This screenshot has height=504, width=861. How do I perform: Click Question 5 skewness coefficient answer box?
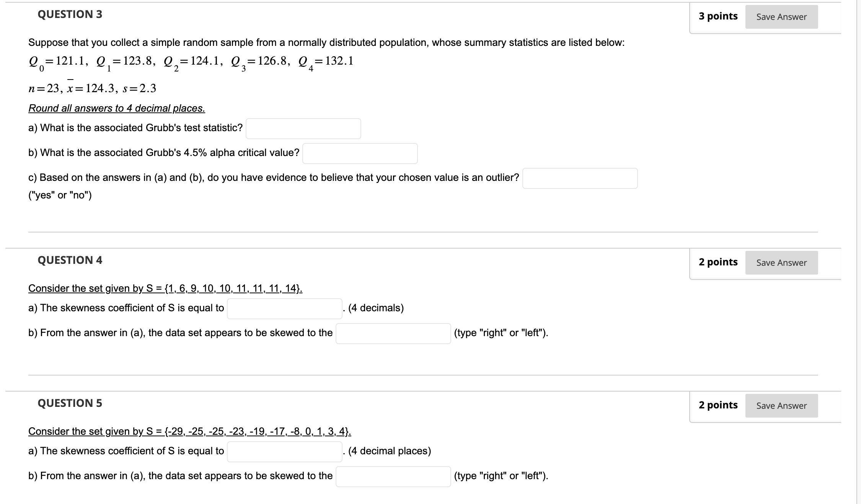point(284,451)
